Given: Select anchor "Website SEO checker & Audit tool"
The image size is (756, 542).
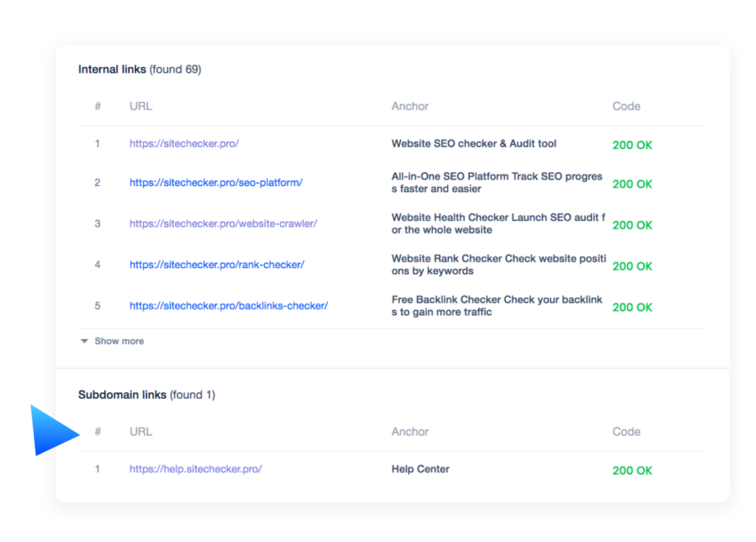Looking at the screenshot, I should [474, 144].
